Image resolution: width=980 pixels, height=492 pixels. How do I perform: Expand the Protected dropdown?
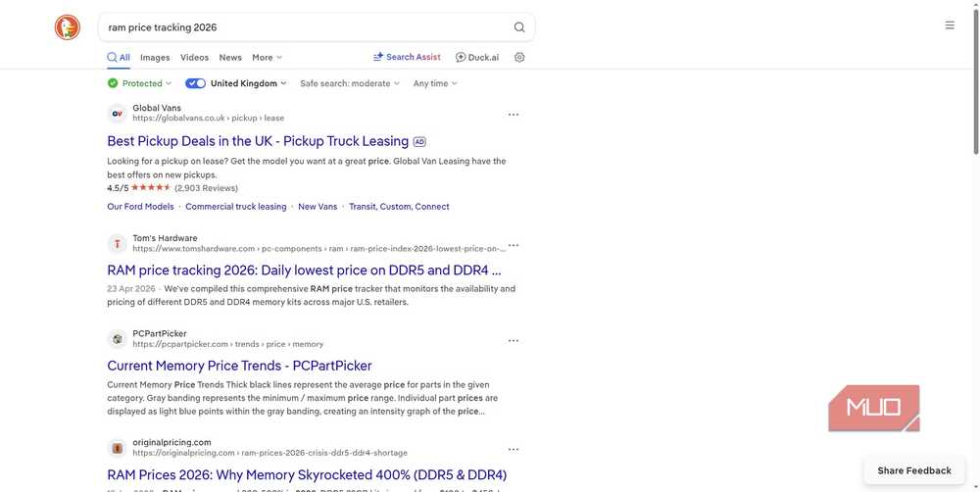coord(146,83)
